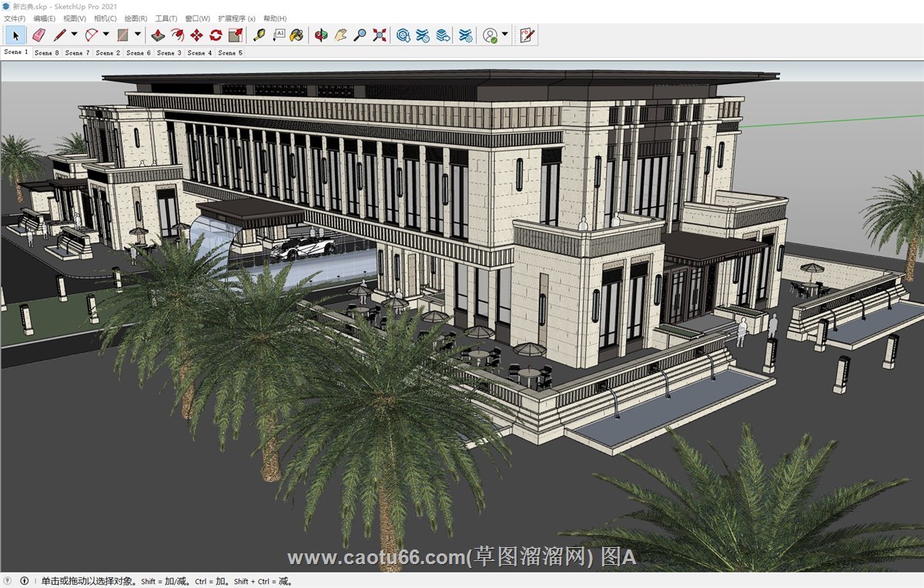This screenshot has width=924, height=588.
Task: Open the 文件(F) menu
Action: click(x=15, y=18)
